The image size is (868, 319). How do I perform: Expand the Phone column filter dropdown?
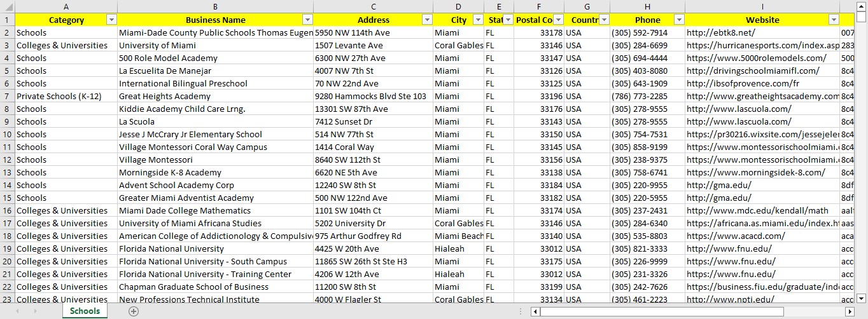pos(679,20)
